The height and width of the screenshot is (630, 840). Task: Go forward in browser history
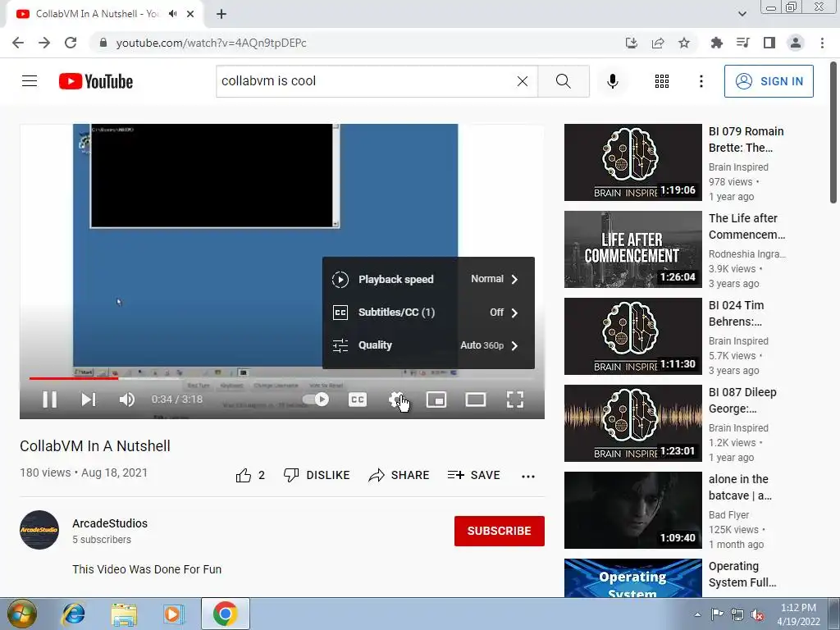pos(44,43)
